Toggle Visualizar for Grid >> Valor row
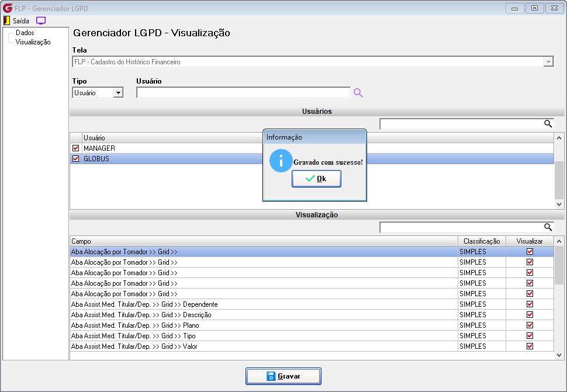Screen dimensions: 567x392 (x=530, y=346)
